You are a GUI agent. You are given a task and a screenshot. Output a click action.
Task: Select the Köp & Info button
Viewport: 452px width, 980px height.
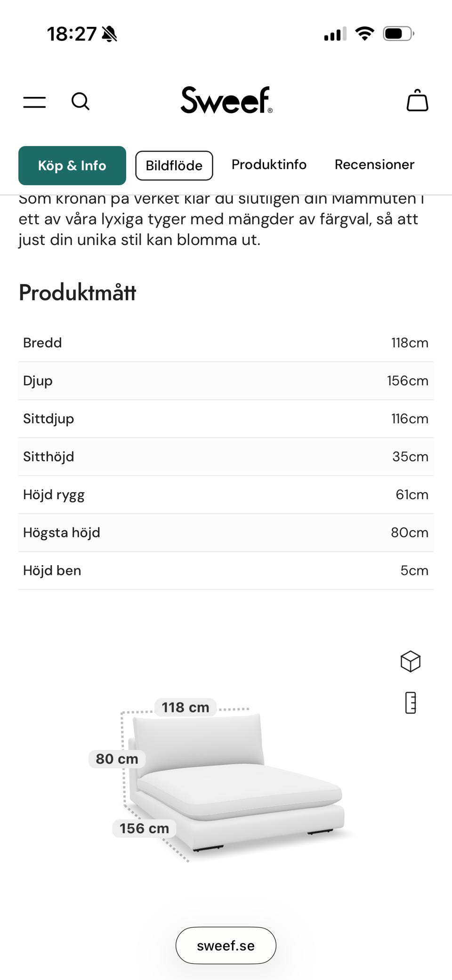(72, 165)
